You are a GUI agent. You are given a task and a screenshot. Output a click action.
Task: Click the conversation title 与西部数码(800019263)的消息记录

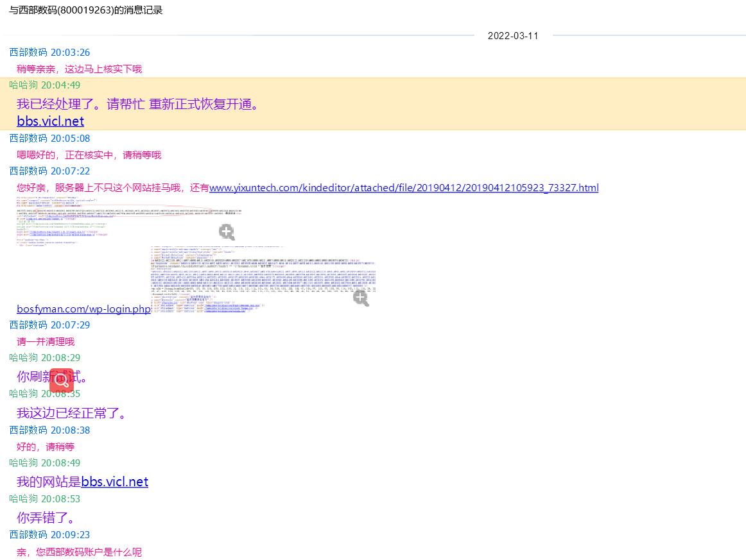84,10
